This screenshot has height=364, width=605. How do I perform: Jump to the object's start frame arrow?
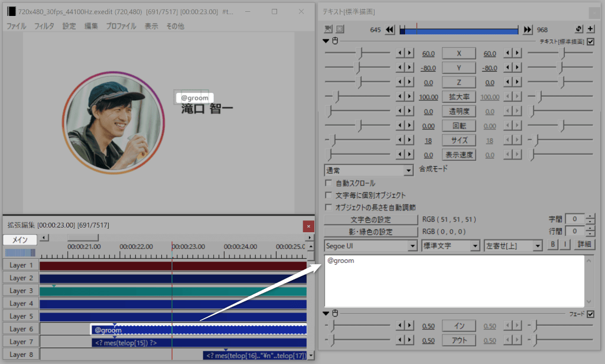pyautogui.click(x=390, y=30)
